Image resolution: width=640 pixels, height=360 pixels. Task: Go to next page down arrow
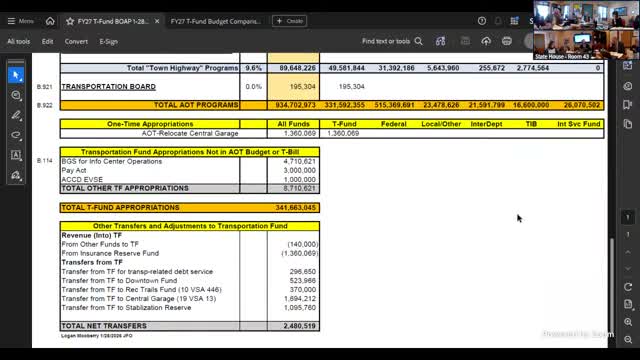click(x=628, y=269)
